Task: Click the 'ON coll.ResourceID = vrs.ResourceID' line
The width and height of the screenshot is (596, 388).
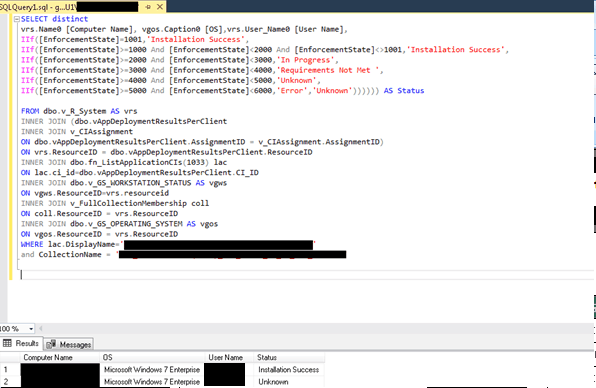Action: tap(99, 214)
